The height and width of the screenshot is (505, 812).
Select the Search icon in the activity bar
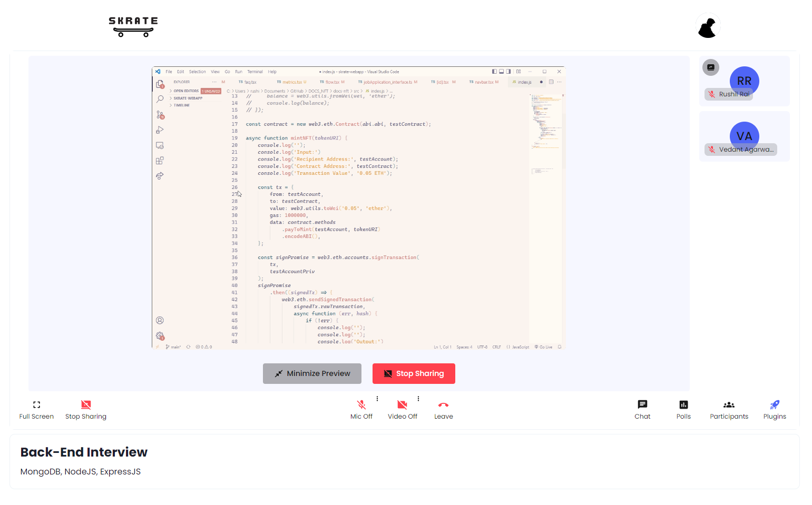[x=160, y=98]
